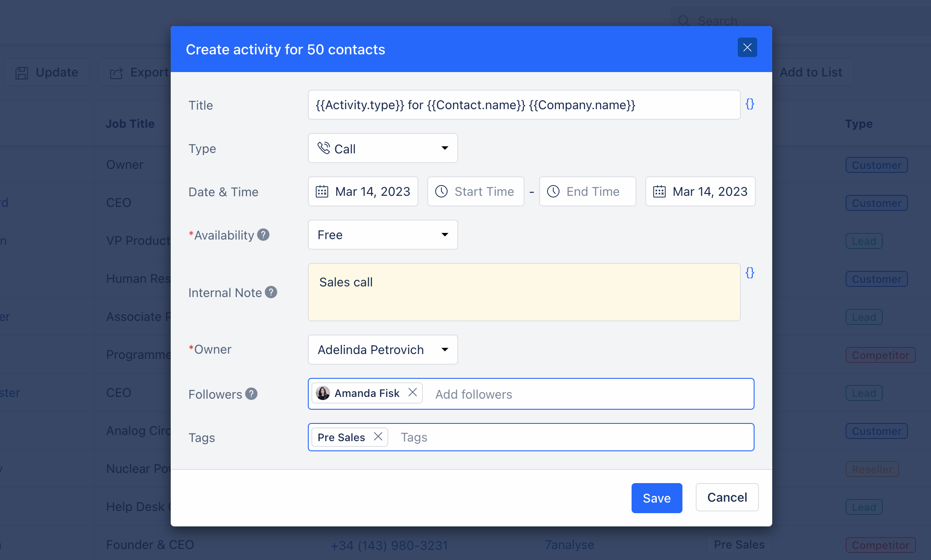Click the Availability help question icon

263,235
